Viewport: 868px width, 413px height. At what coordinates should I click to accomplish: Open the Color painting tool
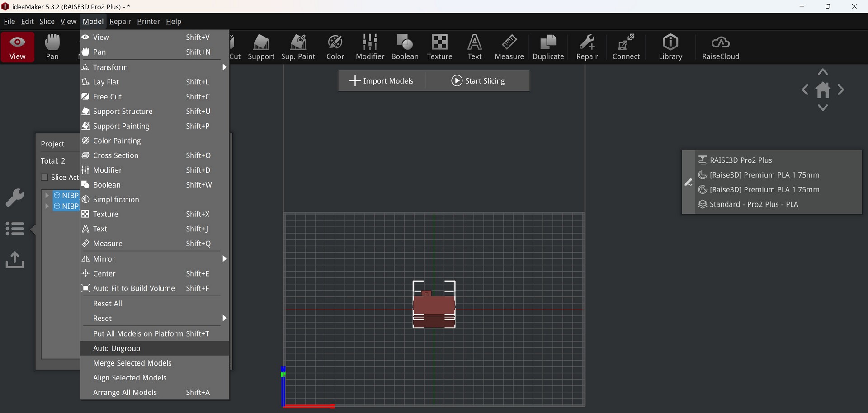click(x=335, y=47)
